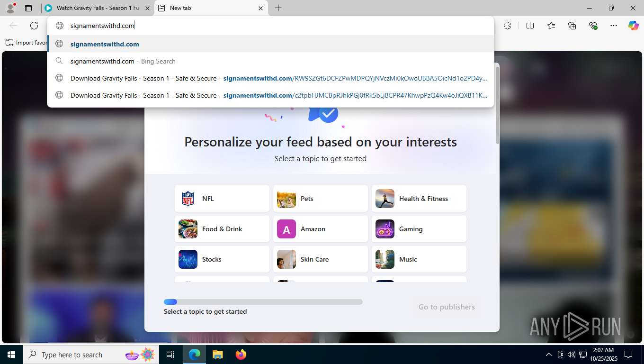This screenshot has width=644, height=364.
Task: Open the volume speaker tray icon
Action: 571,355
